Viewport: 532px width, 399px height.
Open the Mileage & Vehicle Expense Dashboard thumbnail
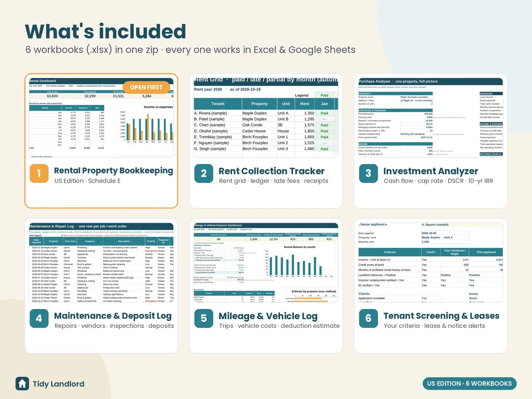click(x=266, y=262)
